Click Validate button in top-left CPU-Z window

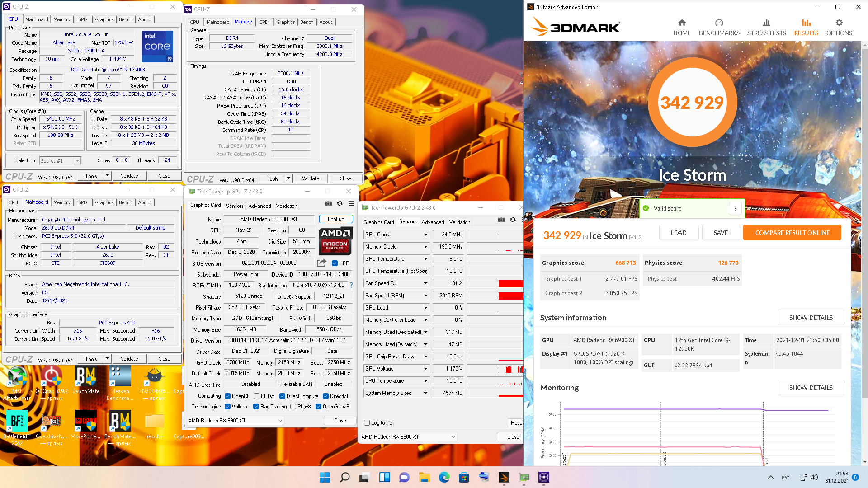pos(129,176)
